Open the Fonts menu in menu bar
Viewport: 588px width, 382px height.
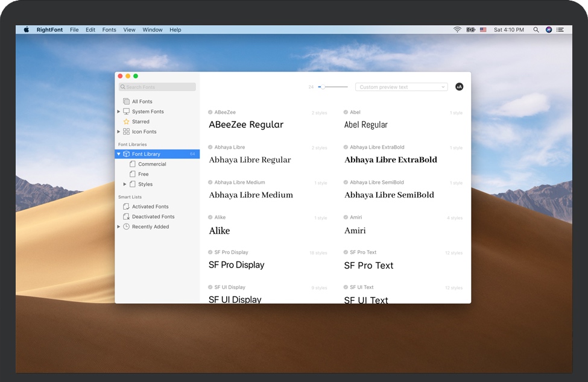(x=109, y=30)
